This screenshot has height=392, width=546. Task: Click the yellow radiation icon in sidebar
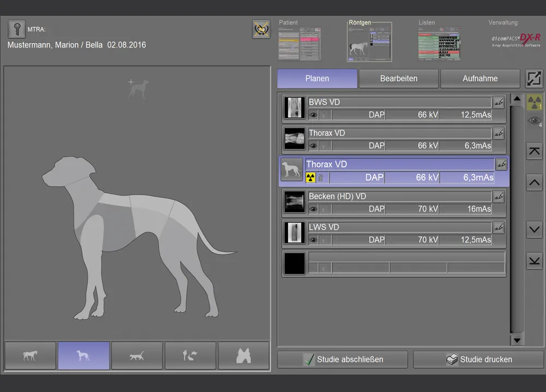(534, 102)
